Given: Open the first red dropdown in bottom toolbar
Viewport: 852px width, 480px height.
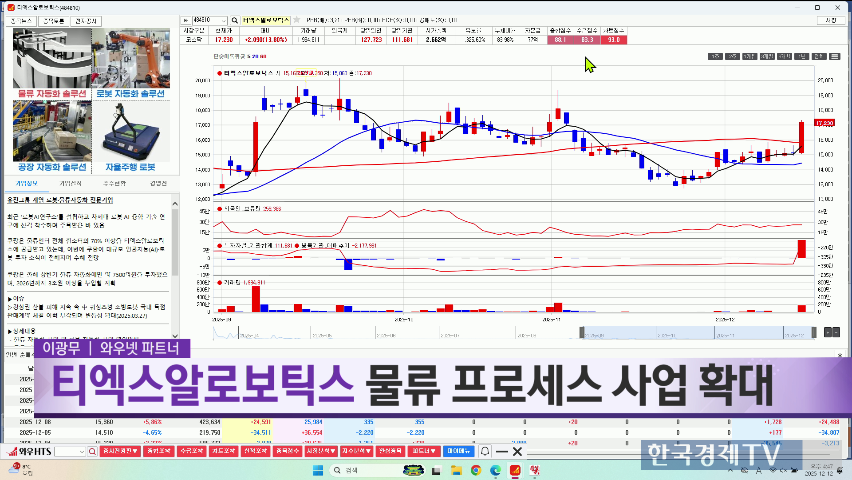Looking at the screenshot, I should [x=116, y=452].
